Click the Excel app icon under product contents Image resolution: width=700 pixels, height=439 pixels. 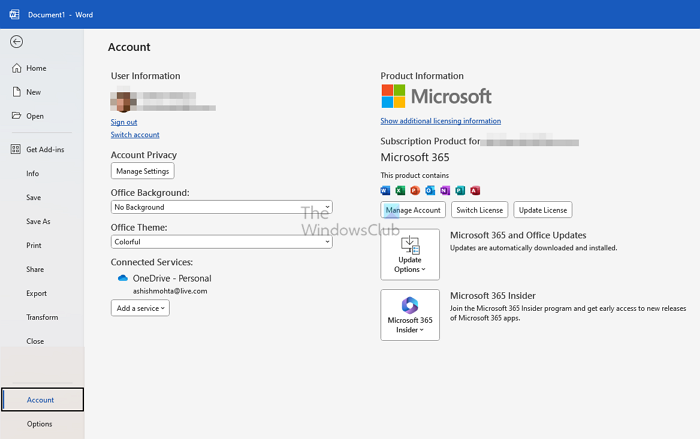pyautogui.click(x=400, y=191)
